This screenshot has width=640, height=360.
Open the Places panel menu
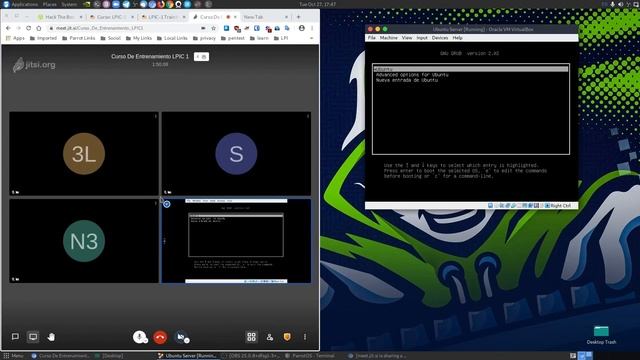[x=50, y=4]
